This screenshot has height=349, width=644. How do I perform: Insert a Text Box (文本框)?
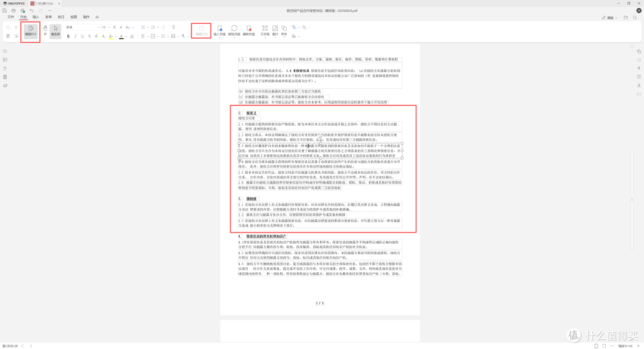click(265, 31)
